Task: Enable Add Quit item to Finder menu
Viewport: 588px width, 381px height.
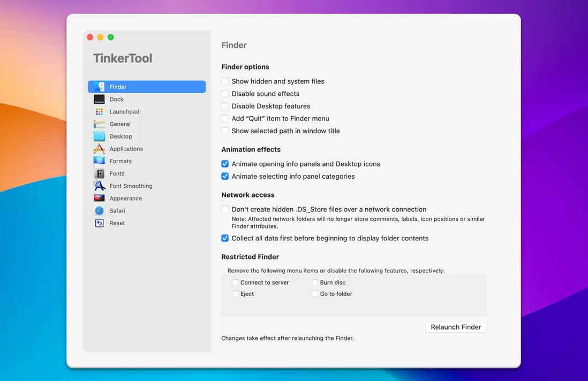Action: (x=225, y=118)
